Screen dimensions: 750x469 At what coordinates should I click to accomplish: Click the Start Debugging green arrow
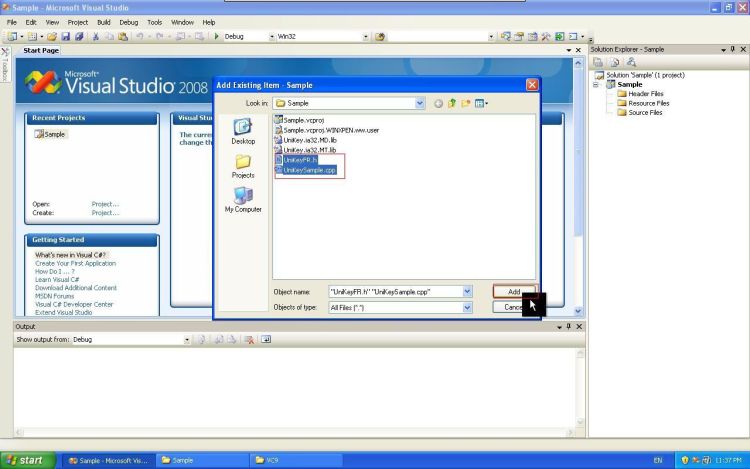[x=216, y=36]
